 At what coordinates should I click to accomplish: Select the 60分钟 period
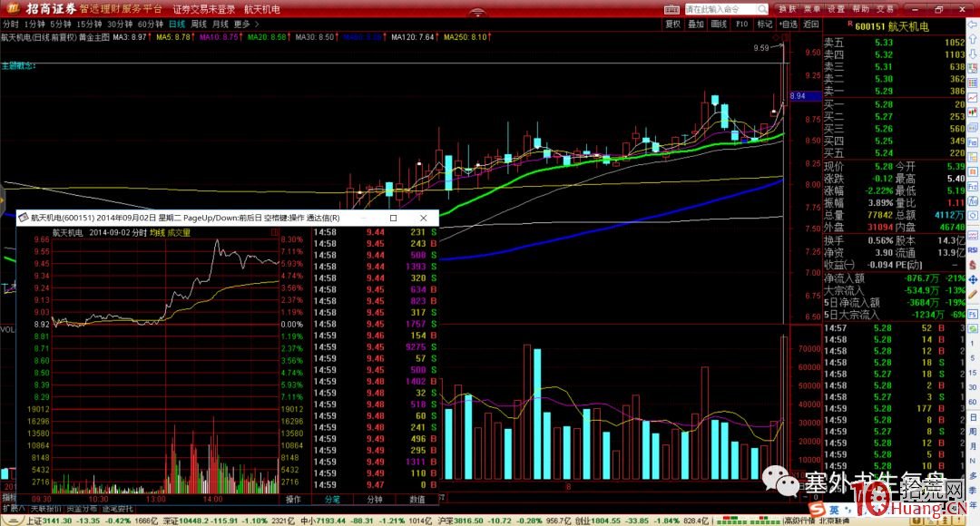150,24
